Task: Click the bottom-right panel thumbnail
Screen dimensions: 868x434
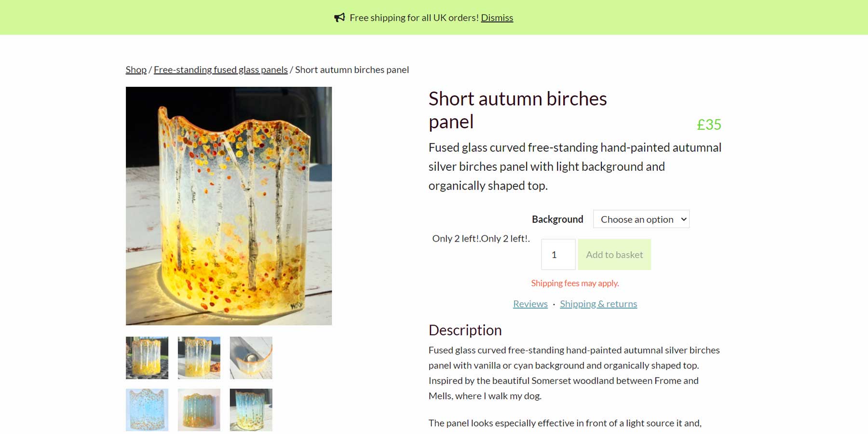Action: 251,409
